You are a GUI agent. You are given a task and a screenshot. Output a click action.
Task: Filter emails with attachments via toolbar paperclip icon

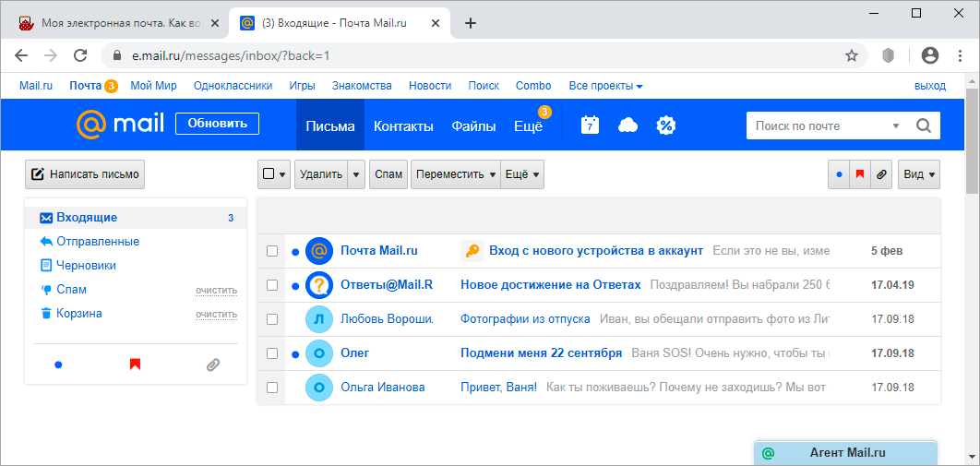(x=881, y=174)
